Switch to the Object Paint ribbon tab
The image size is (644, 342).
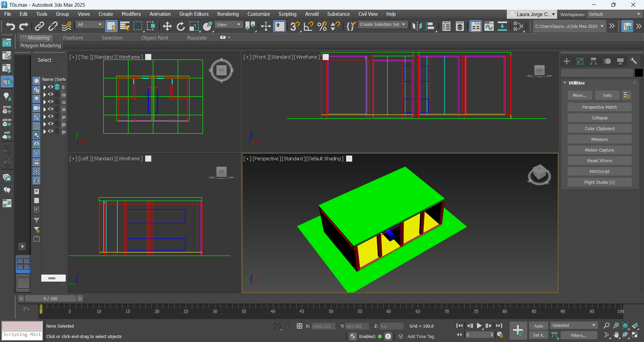pyautogui.click(x=155, y=38)
